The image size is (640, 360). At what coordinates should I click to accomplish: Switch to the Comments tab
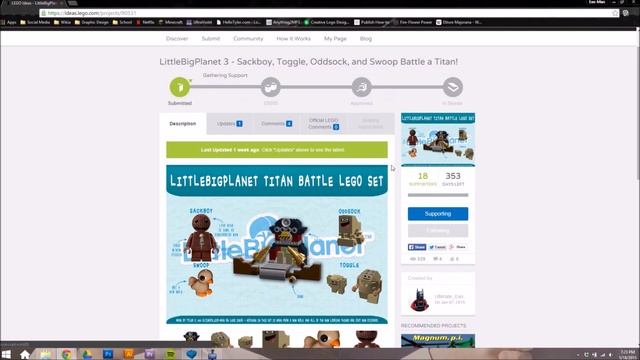(277, 123)
